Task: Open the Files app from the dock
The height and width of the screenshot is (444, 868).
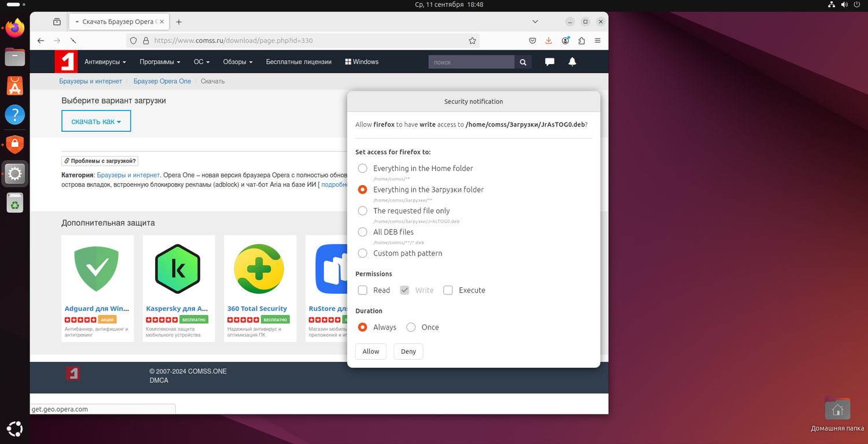Action: point(15,57)
